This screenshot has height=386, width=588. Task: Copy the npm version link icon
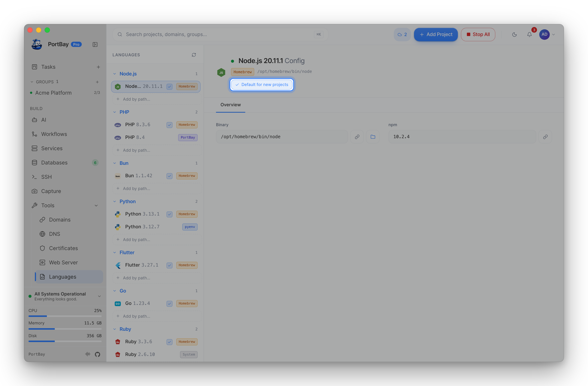[x=545, y=137]
